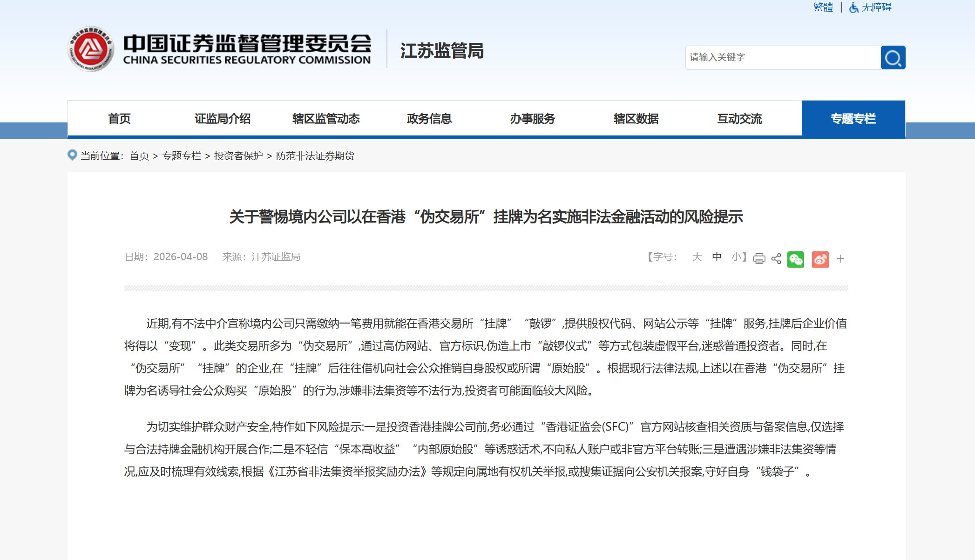The width and height of the screenshot is (975, 560).
Task: Click the location pin icon in breadcrumb bar
Action: (x=72, y=155)
